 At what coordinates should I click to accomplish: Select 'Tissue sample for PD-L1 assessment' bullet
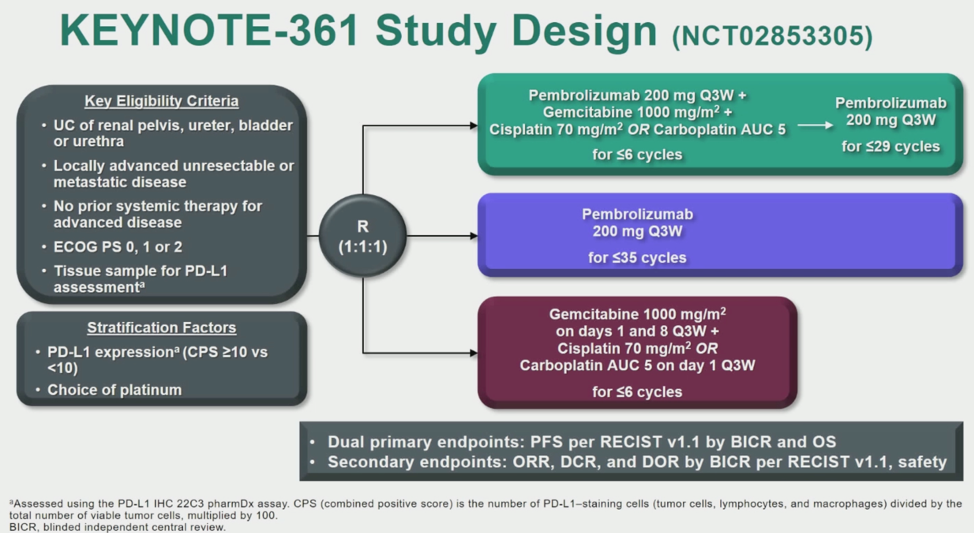[140, 279]
